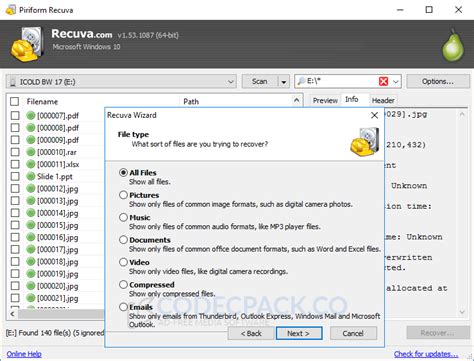
Task: Click the Next button in wizard
Action: tap(299, 333)
